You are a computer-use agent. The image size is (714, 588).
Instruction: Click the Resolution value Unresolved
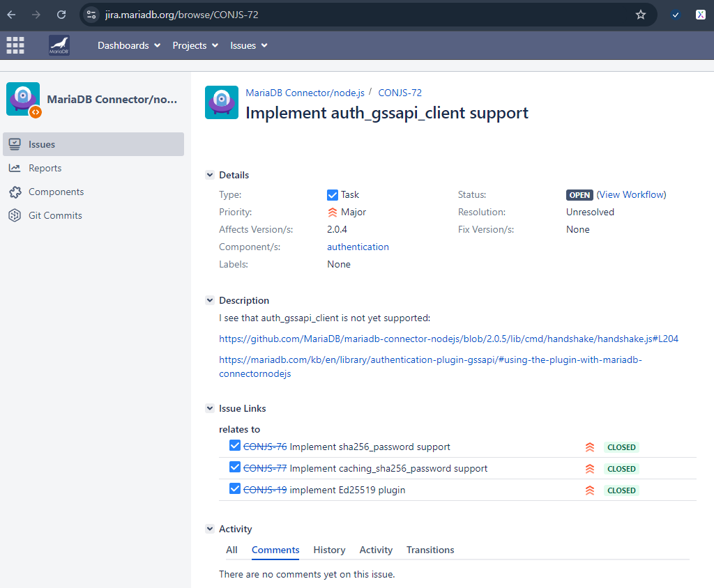[x=590, y=212]
